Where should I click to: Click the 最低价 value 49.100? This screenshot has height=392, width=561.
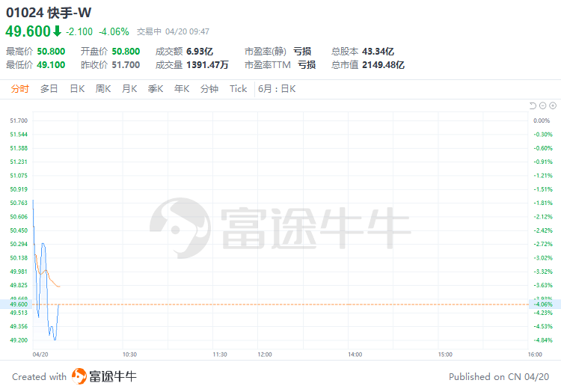pos(51,65)
